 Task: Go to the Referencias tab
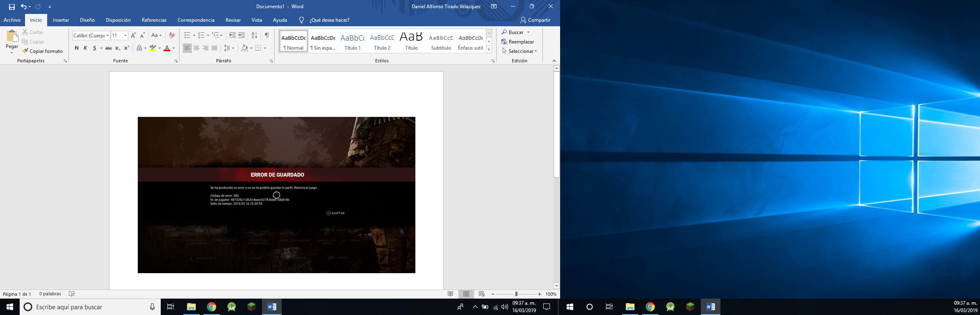tap(154, 20)
